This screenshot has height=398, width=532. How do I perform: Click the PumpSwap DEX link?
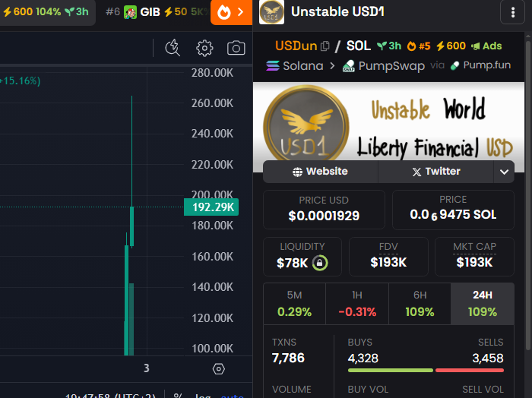[383, 65]
